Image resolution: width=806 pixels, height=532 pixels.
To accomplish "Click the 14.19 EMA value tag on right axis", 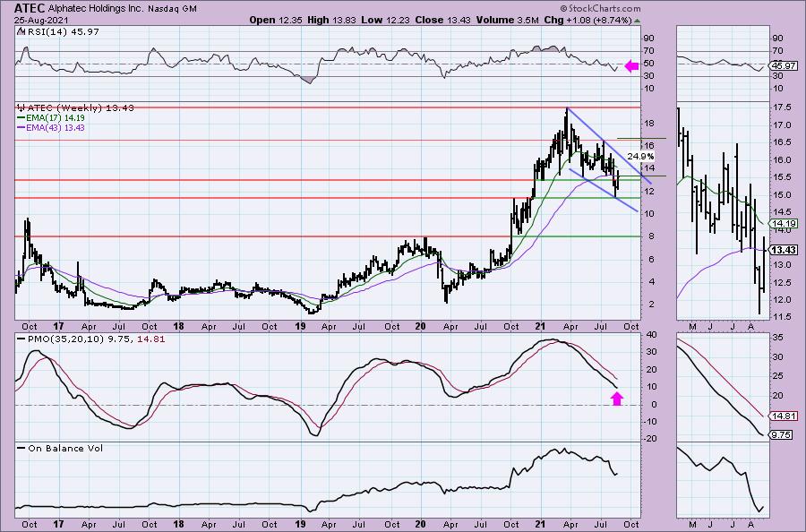I will tap(783, 224).
